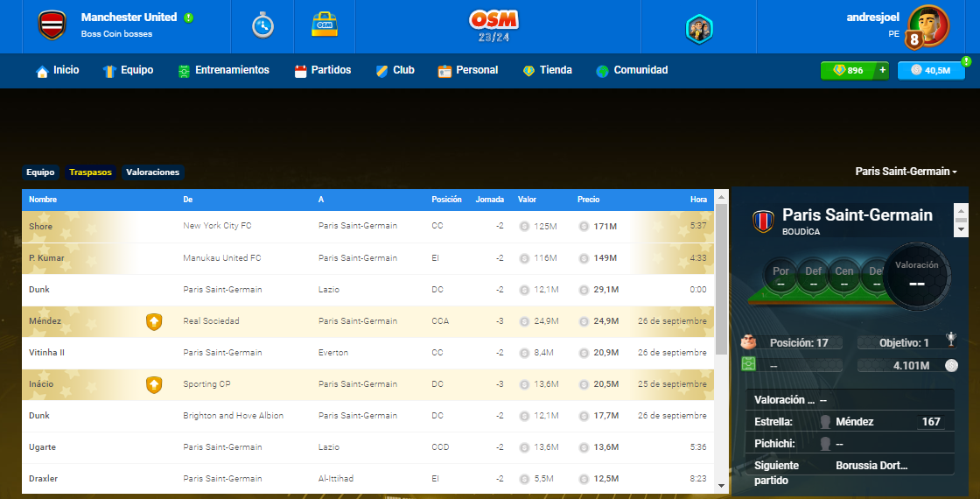The width and height of the screenshot is (980, 499).
Task: Click the training icon next to Entrenamientos
Action: pyautogui.click(x=184, y=71)
